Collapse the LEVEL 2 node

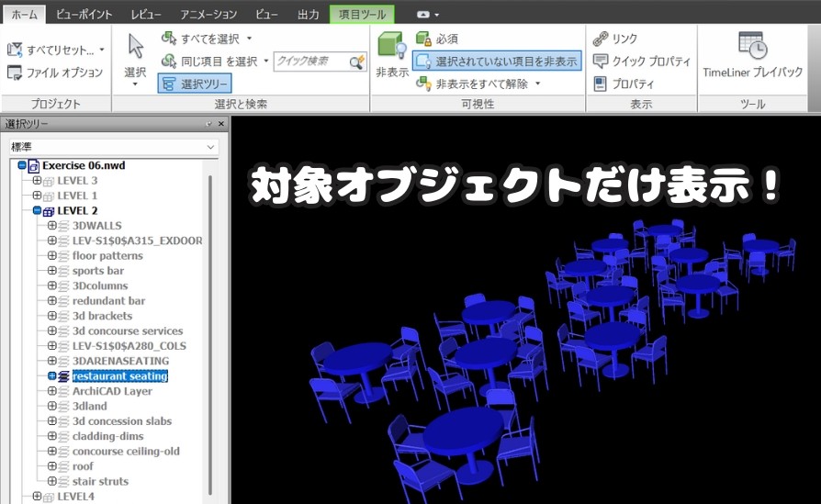[37, 210]
